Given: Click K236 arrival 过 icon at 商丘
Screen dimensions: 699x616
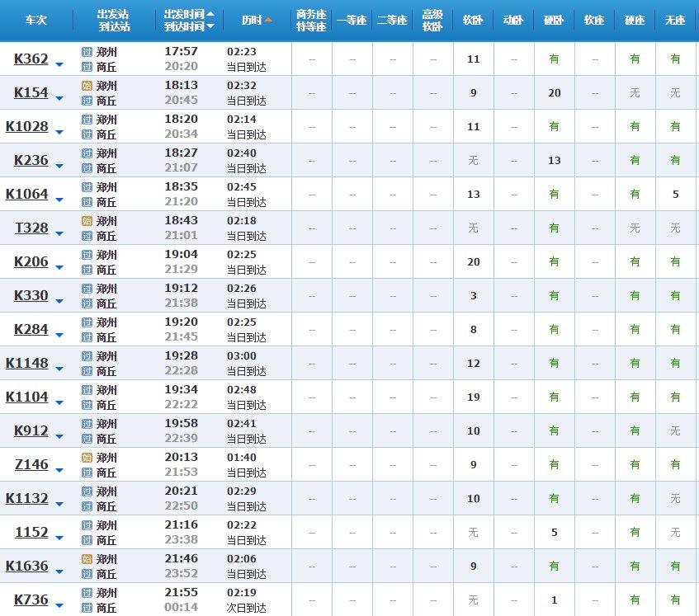Looking at the screenshot, I should [87, 168].
